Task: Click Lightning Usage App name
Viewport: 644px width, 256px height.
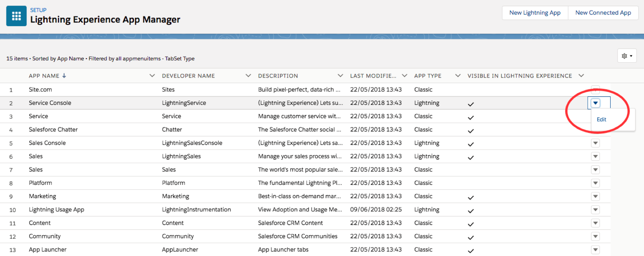Action: pyautogui.click(x=56, y=209)
